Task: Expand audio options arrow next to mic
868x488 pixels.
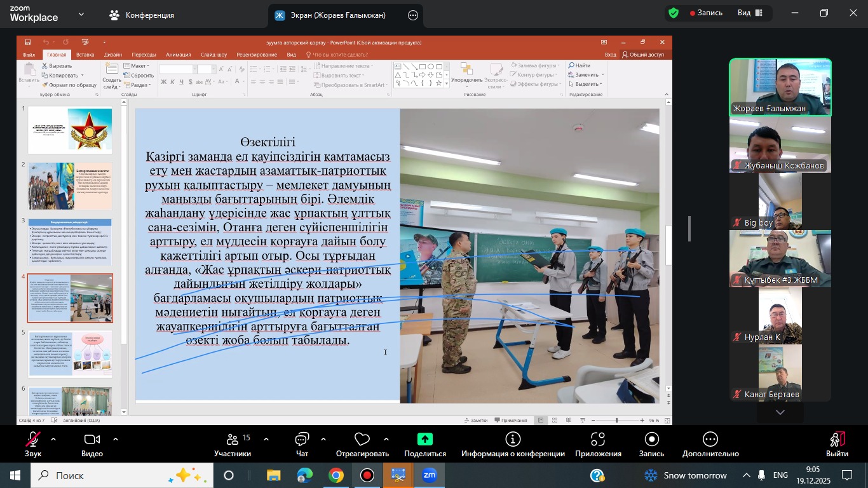Action: pyautogui.click(x=53, y=439)
